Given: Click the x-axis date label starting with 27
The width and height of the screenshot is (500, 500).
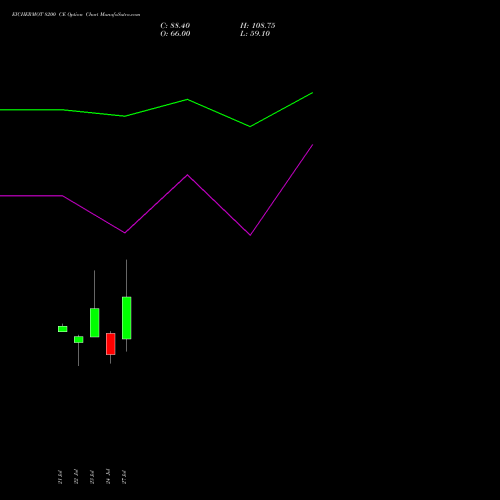Looking at the screenshot, I should pyautogui.click(x=124, y=477).
